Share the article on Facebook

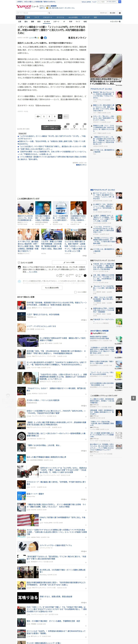click(46, 38)
